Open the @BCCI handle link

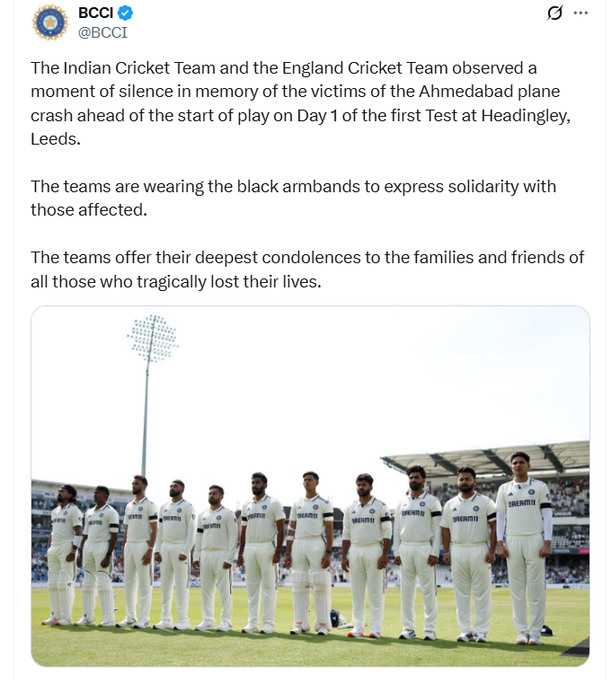(x=102, y=33)
